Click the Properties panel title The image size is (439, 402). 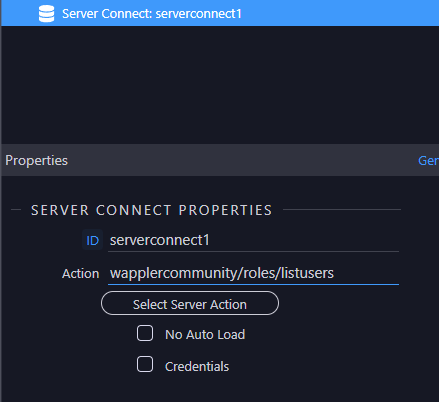[37, 160]
